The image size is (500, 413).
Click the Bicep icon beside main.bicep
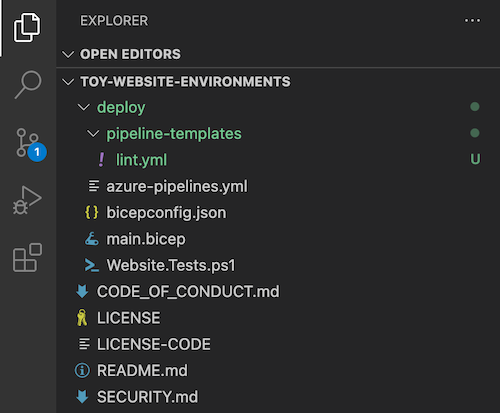pyautogui.click(x=91, y=239)
